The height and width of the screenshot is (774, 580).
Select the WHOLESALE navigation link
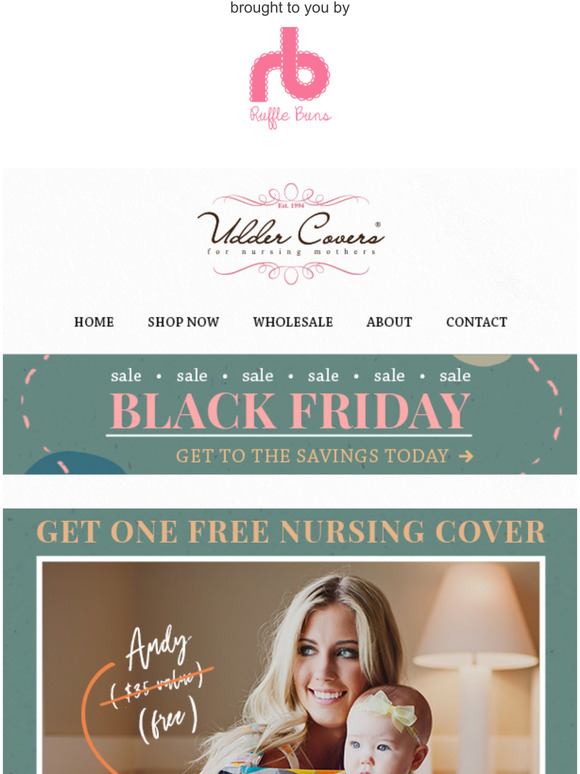293,322
